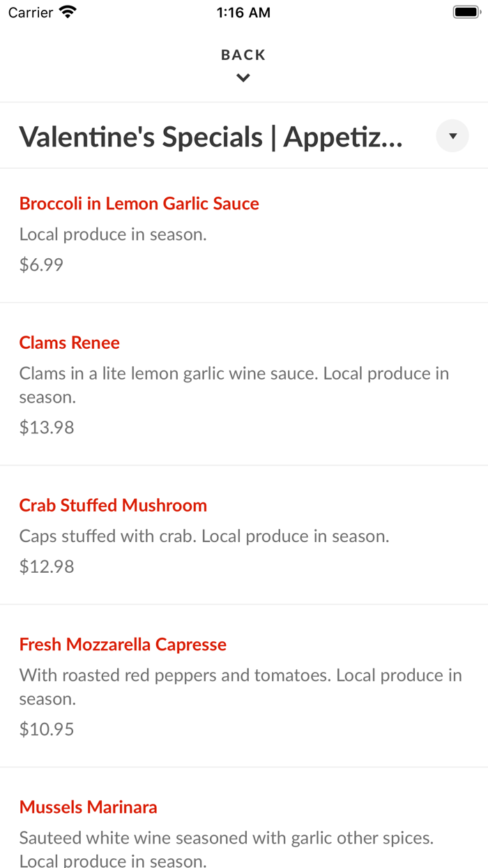Viewport: 488px width, 868px height.
Task: Select Mussels Marinara from the list
Action: click(x=89, y=807)
